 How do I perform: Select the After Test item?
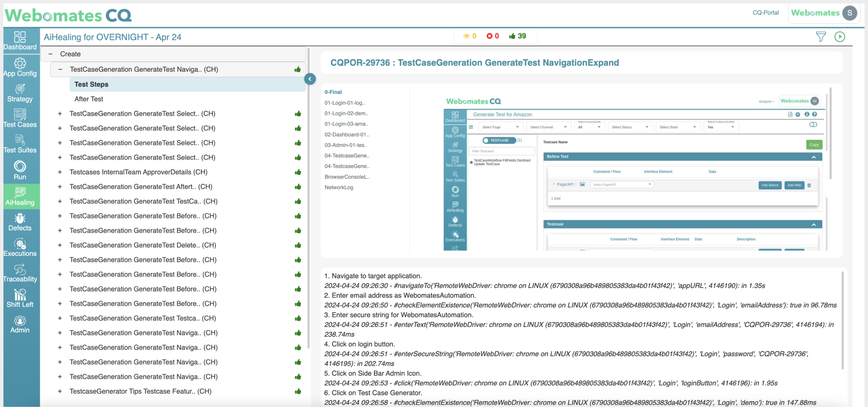89,99
